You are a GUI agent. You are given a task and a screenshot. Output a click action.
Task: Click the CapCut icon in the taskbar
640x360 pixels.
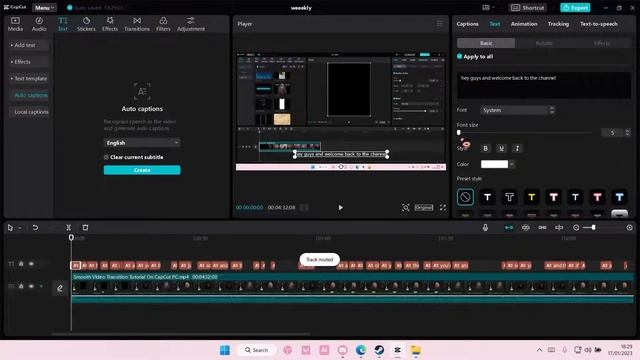pos(397,350)
